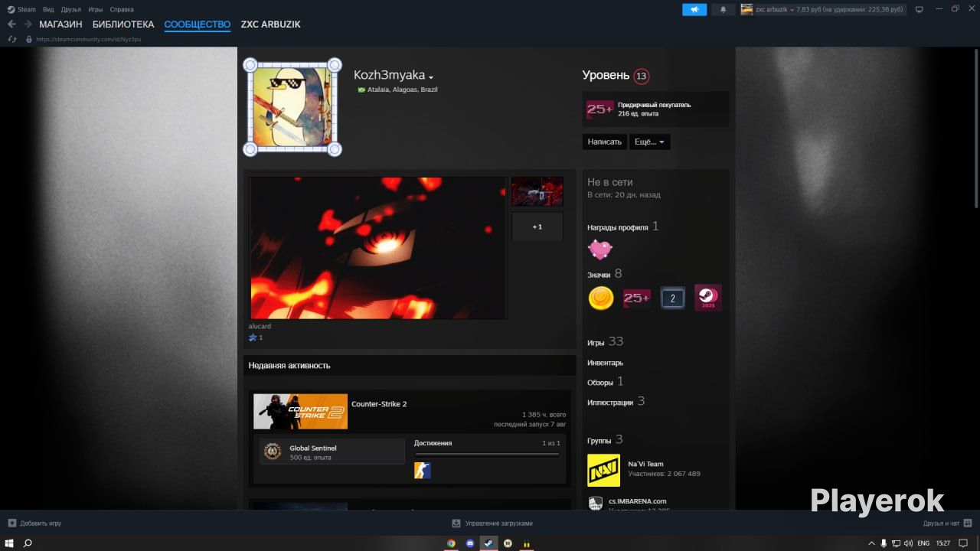
Task: Click the Добавить игру button
Action: click(x=35, y=523)
